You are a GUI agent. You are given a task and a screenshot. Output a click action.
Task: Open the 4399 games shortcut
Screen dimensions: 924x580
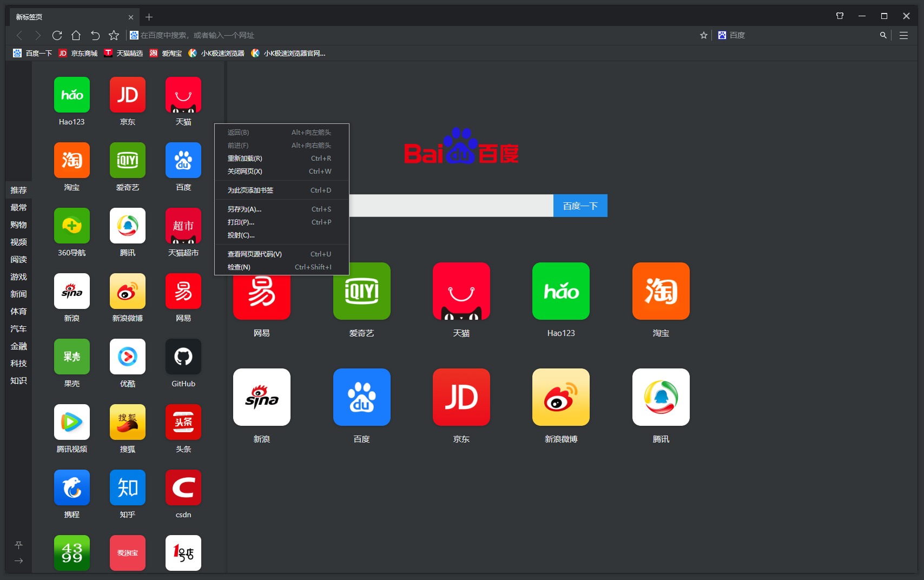point(72,553)
